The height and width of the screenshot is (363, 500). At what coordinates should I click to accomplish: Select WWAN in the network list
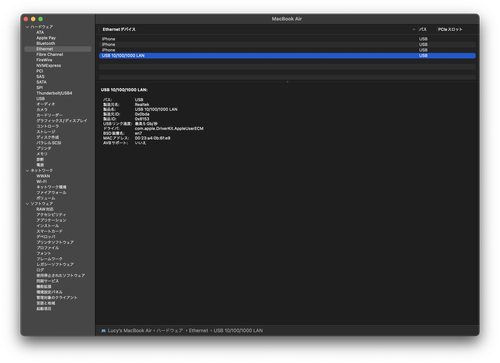(x=43, y=176)
